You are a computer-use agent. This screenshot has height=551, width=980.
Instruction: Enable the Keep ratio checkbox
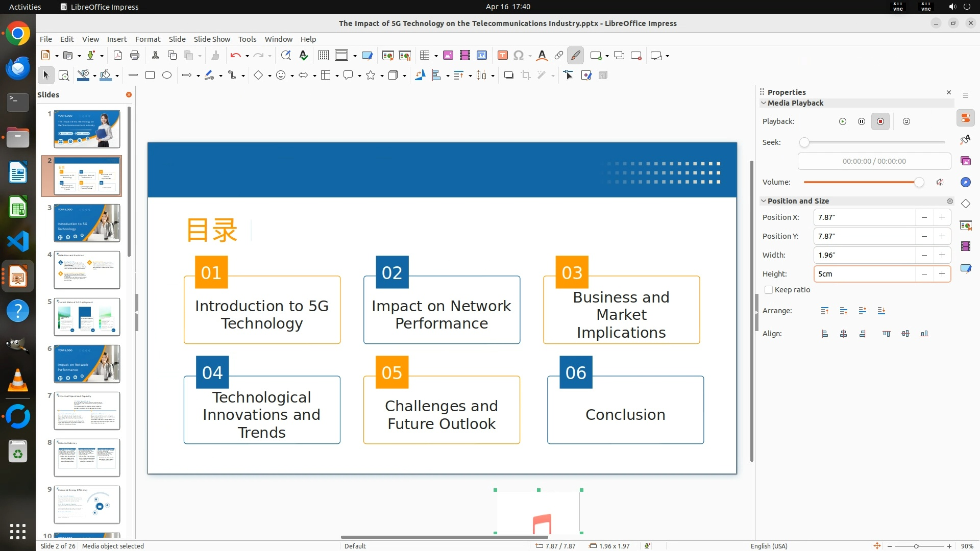click(769, 290)
